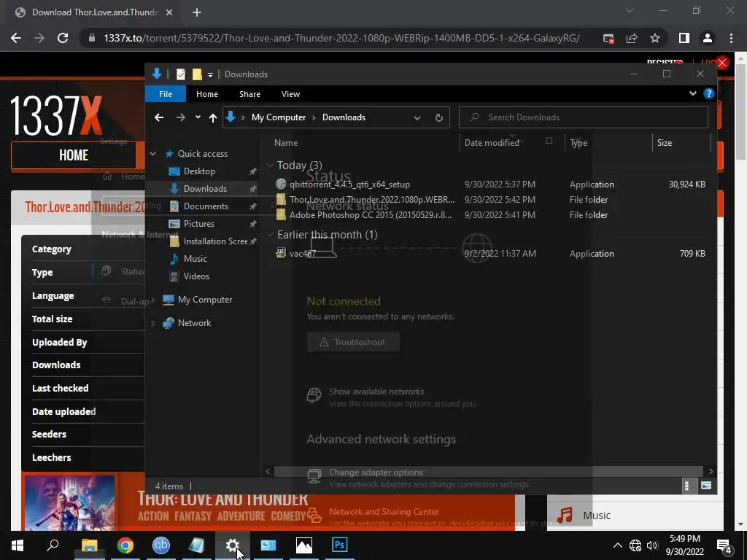Click Chrome address bar URL
Viewport: 747px width, 560px height.
341,38
